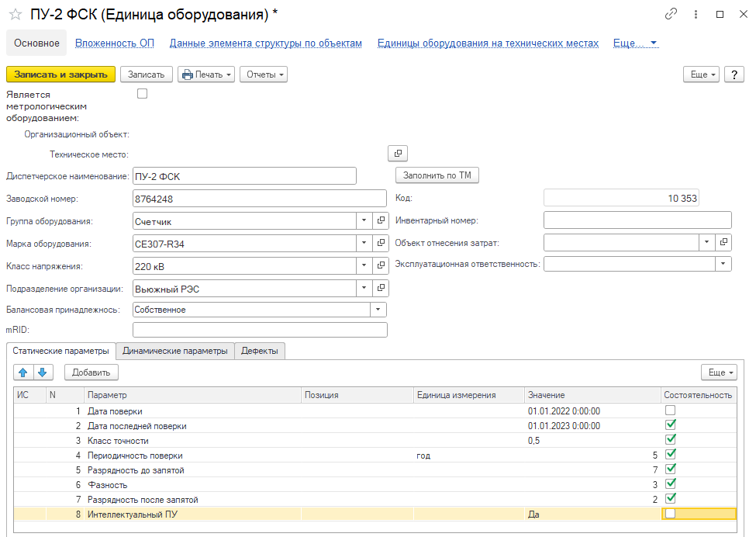The width and height of the screenshot is (756, 537).
Task: Open help with the question mark button
Action: 734,74
